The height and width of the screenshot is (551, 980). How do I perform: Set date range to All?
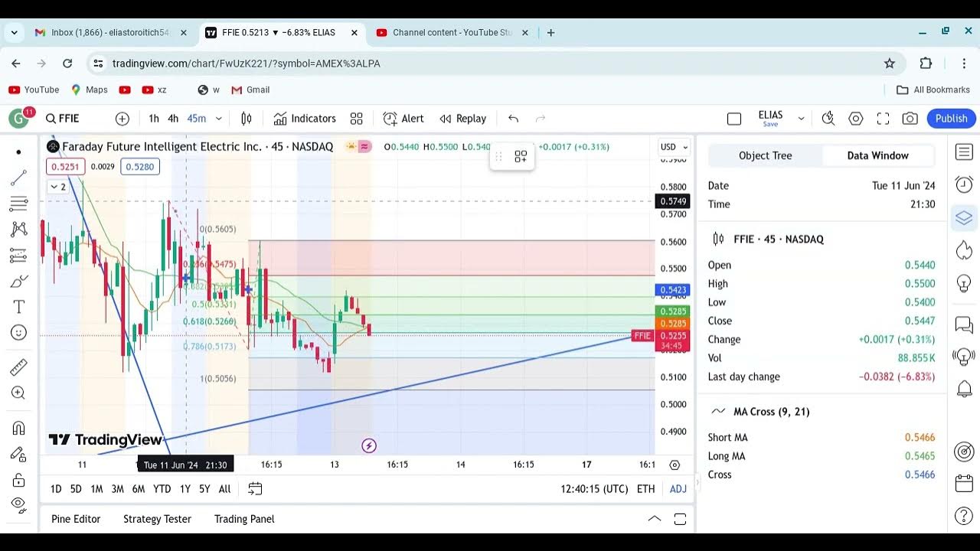tap(224, 489)
